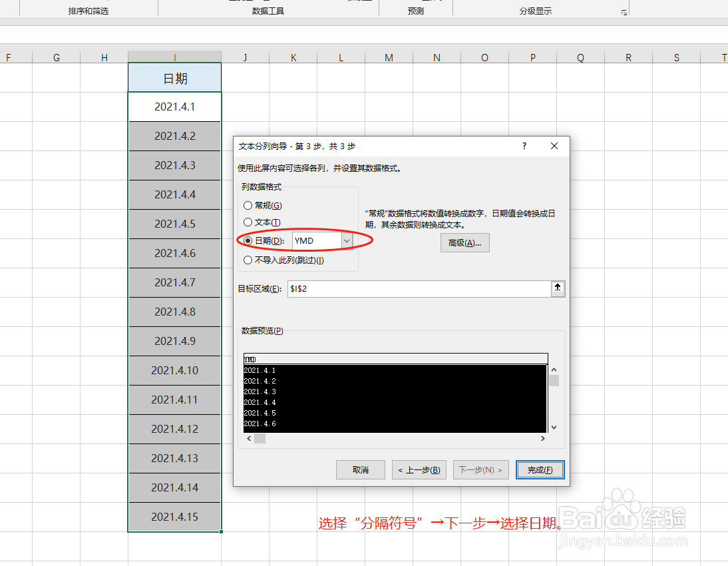Select column R header
Screen dimensions: 728x566
(628, 57)
